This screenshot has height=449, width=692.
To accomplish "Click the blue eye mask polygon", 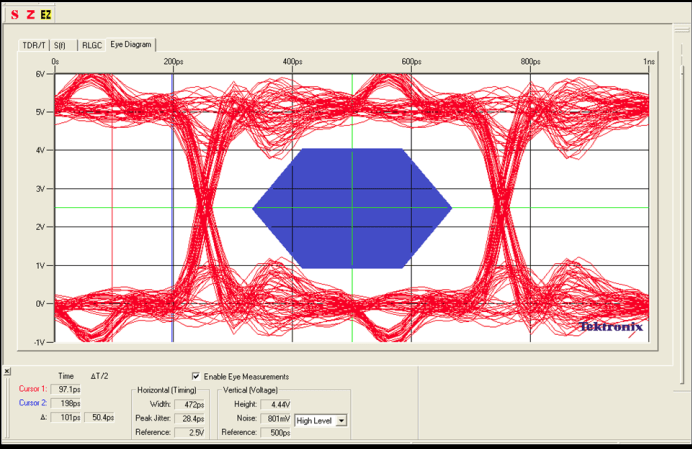I will (x=350, y=208).
